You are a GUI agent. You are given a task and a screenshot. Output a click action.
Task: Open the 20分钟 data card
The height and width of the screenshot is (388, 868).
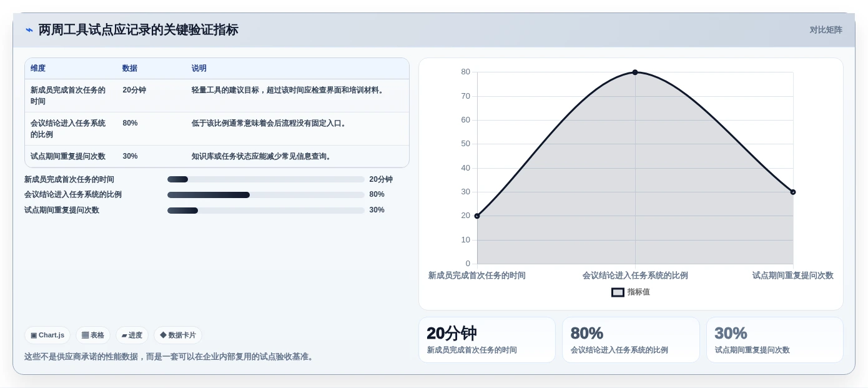tap(487, 340)
